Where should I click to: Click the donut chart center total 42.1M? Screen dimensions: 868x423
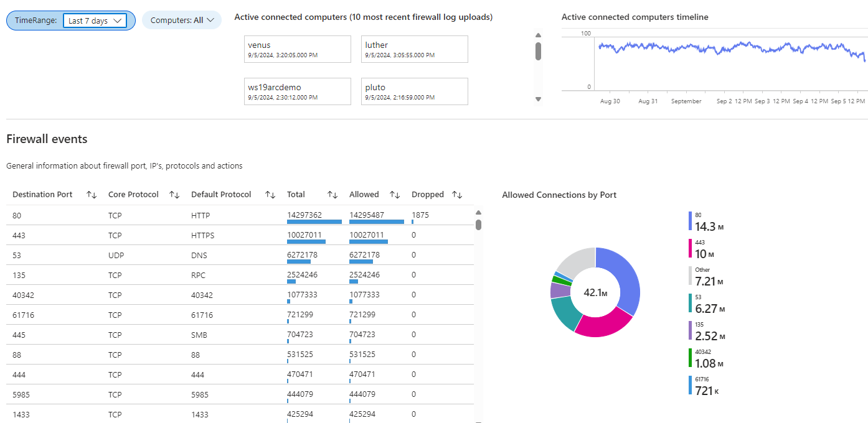(x=595, y=292)
